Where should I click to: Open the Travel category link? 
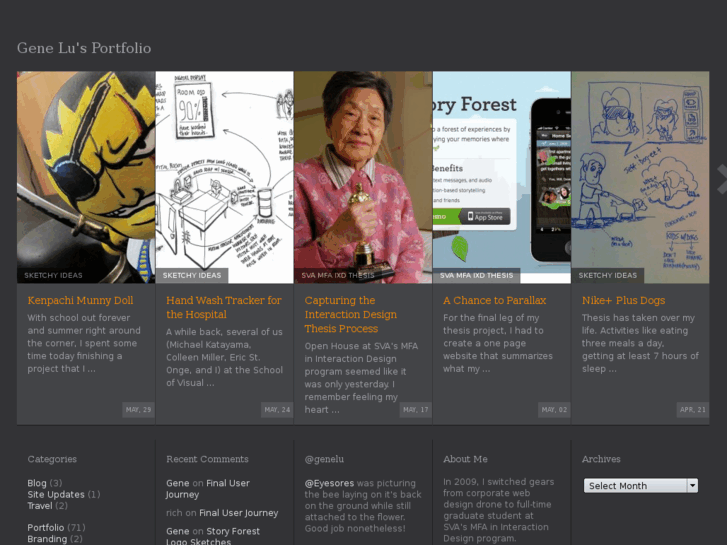[40, 506]
